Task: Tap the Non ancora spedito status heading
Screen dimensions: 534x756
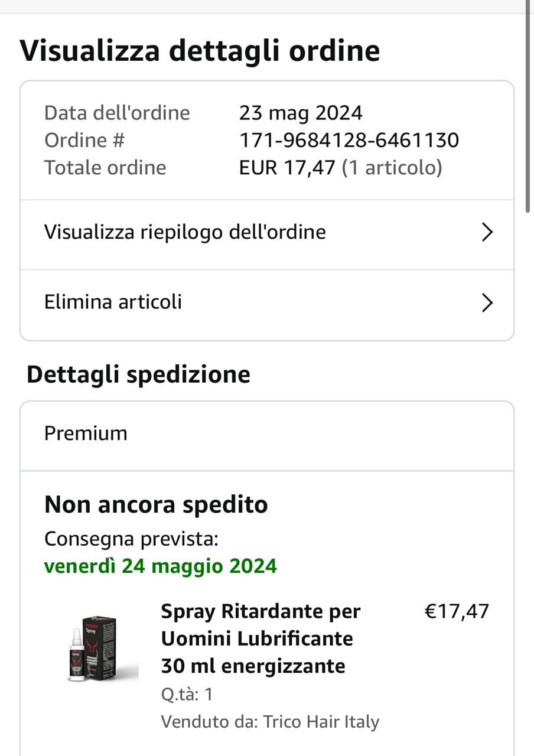Action: tap(156, 505)
